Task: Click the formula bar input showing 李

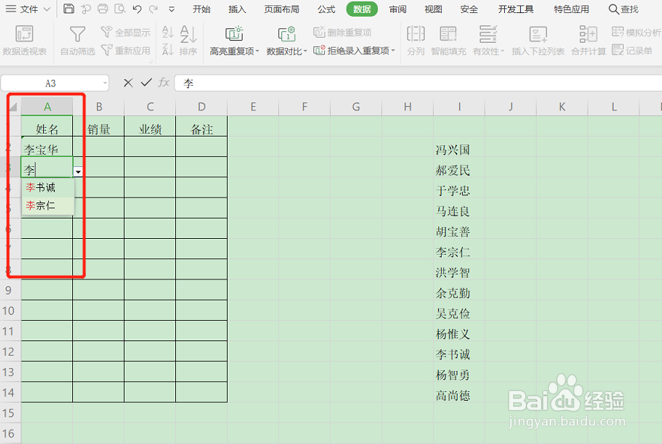Action: tap(418, 83)
